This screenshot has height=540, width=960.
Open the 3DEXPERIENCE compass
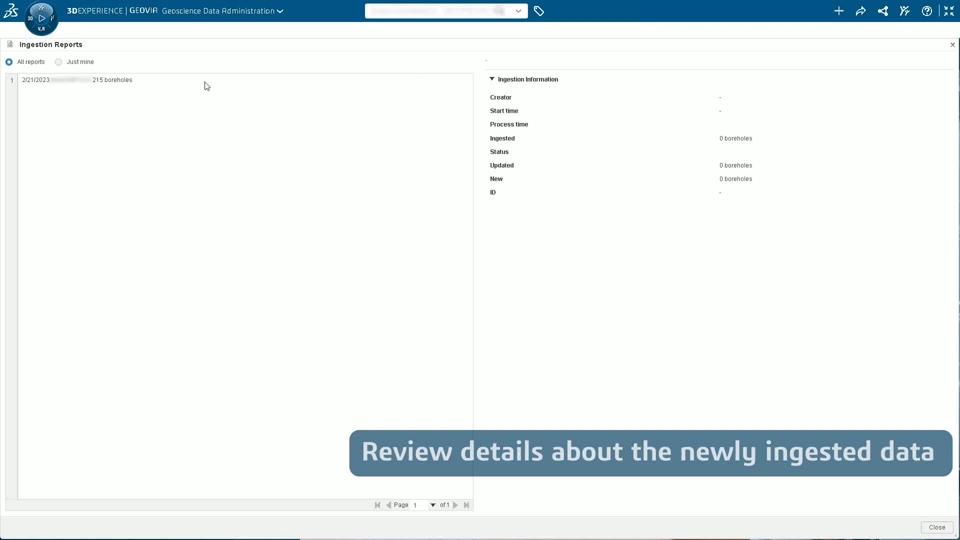click(x=41, y=18)
